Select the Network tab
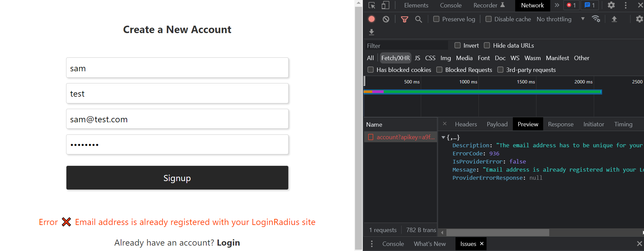The image size is (644, 251). coord(532,5)
